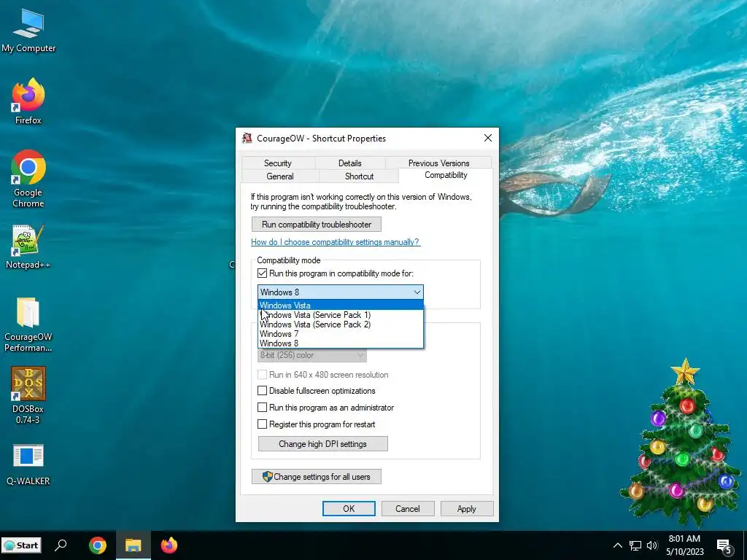Click Cancel to discard changes
747x560 pixels.
[407, 508]
